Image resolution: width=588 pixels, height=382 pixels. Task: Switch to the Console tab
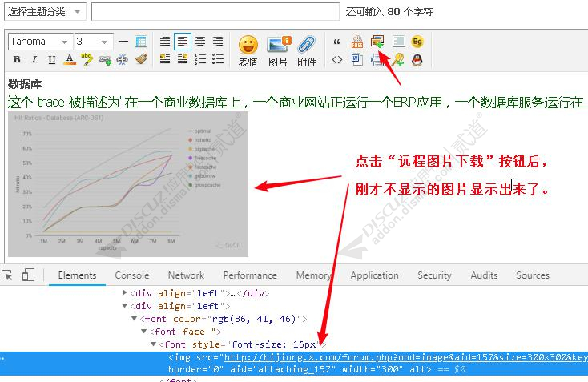(x=132, y=275)
